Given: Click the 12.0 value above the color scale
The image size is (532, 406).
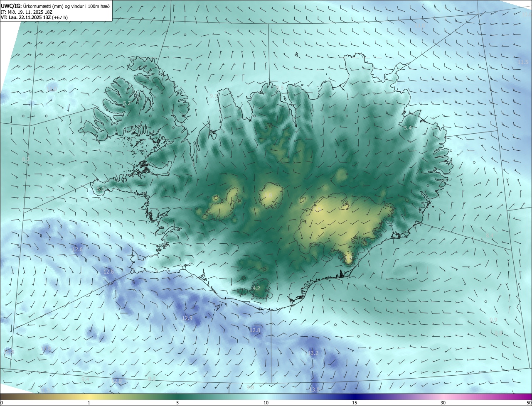Looking at the screenshot, I should click(116, 381).
